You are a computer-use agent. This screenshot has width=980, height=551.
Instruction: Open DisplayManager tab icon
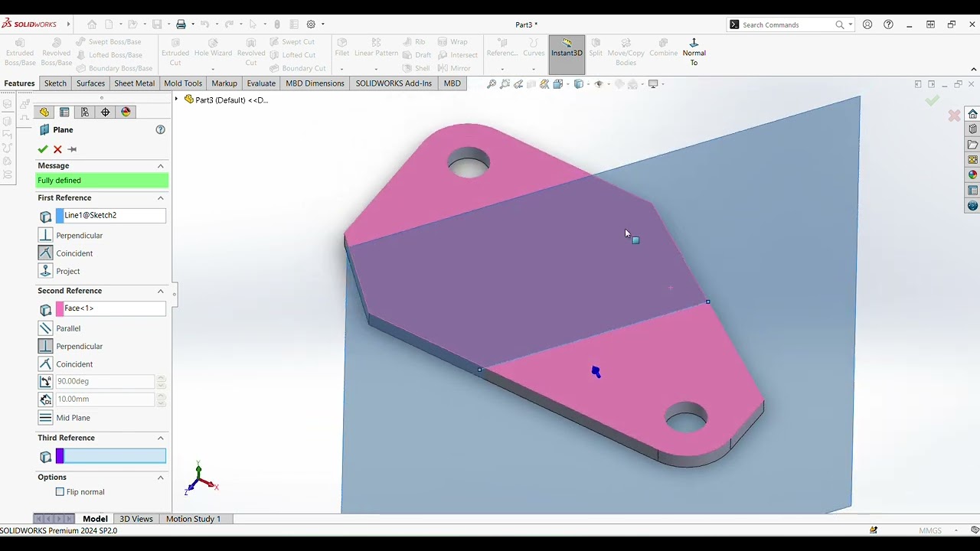(x=126, y=112)
